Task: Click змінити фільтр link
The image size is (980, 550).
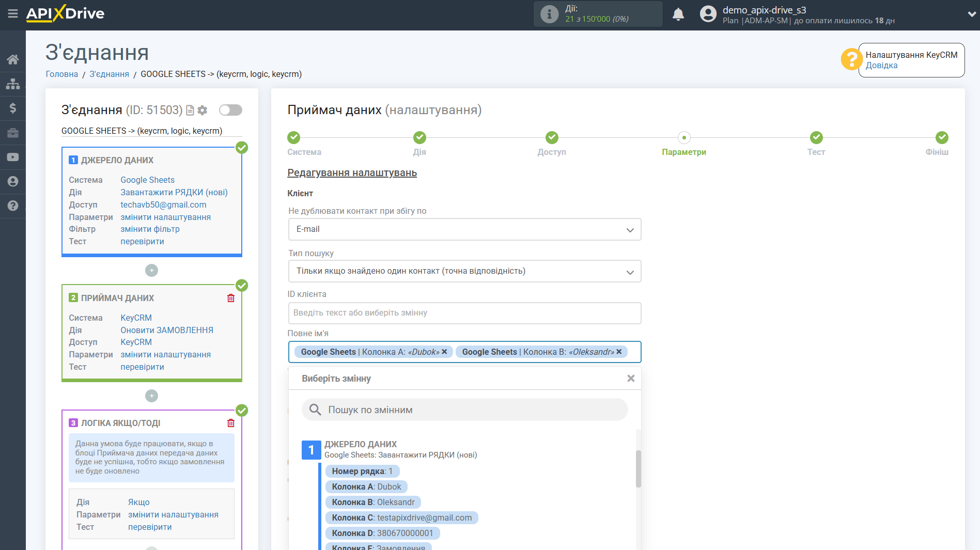Action: click(150, 229)
